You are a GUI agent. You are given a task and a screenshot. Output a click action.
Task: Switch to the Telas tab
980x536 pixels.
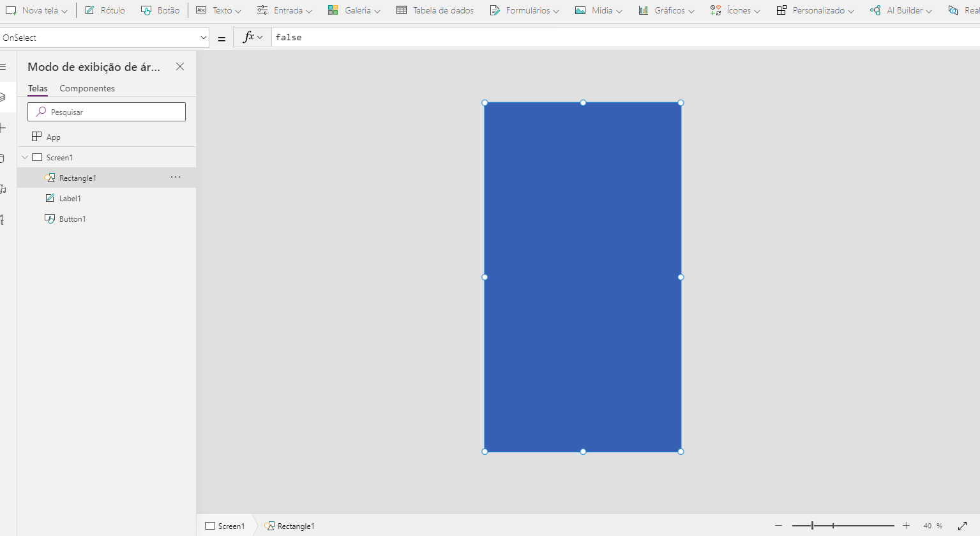(x=38, y=88)
